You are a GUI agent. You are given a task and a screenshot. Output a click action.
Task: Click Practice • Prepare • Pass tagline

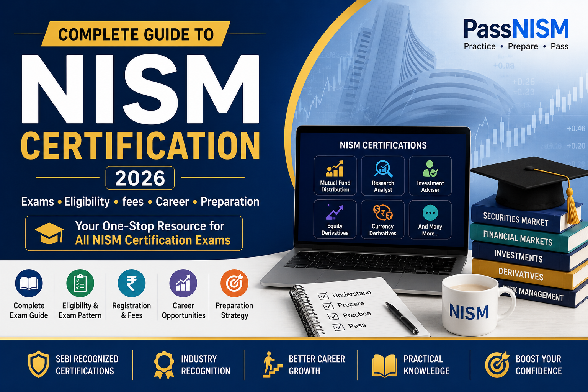click(x=516, y=47)
